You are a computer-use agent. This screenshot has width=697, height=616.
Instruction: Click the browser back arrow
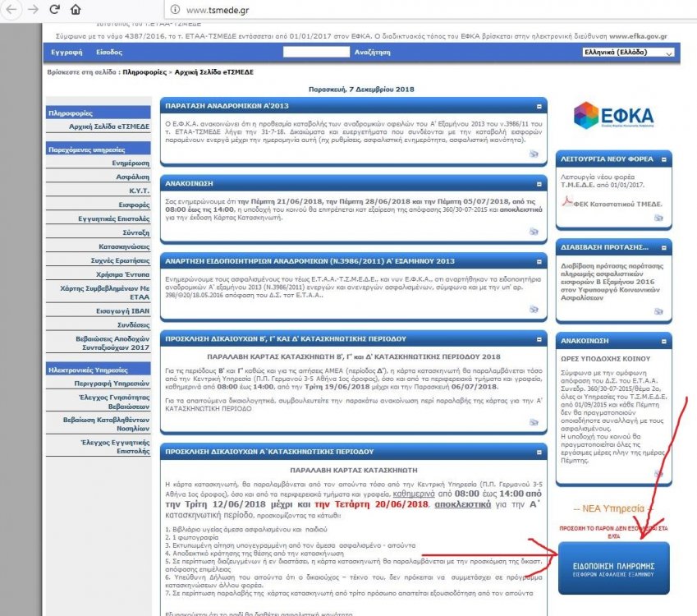pos(10,10)
